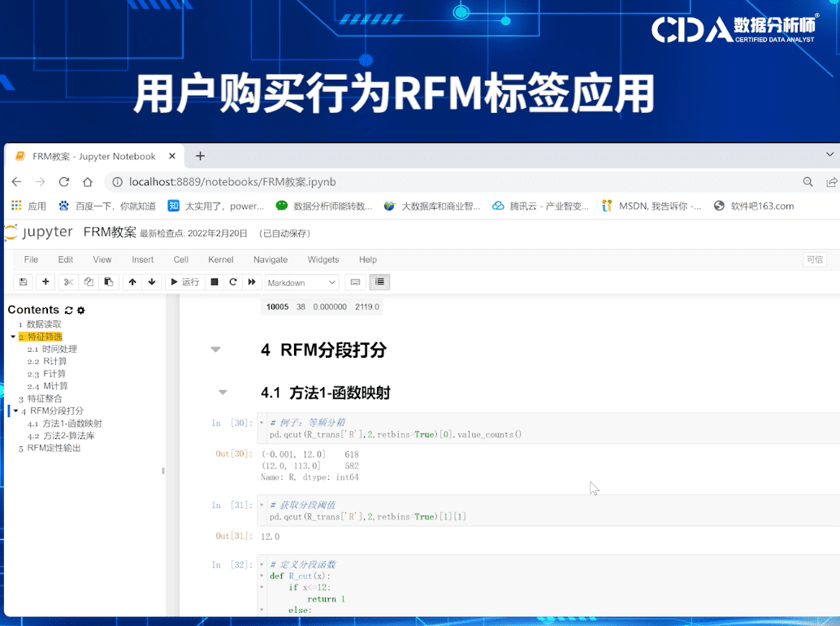Collapse the 特征筛选 contents section
Viewport: 840px width, 626px height.
[x=13, y=337]
